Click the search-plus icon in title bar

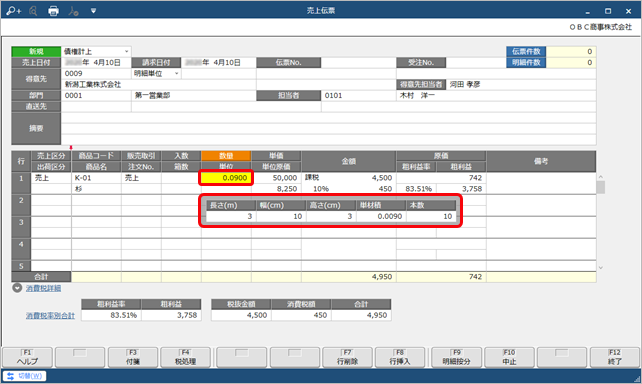pos(14,11)
